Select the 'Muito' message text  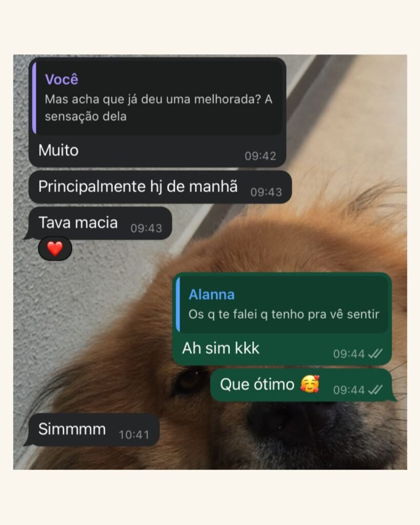click(58, 150)
